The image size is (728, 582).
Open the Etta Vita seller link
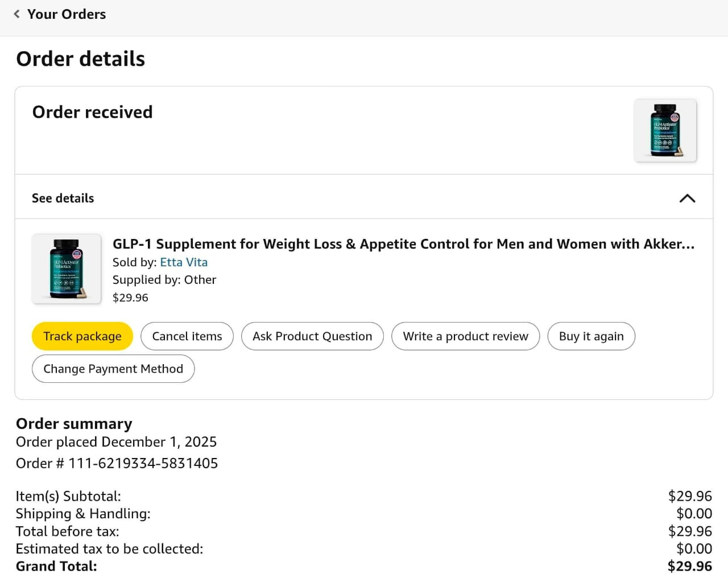pyautogui.click(x=184, y=262)
